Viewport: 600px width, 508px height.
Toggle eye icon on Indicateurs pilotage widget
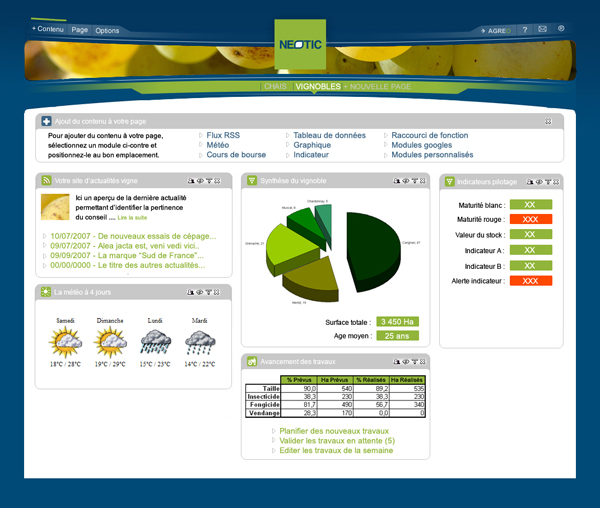click(x=539, y=182)
